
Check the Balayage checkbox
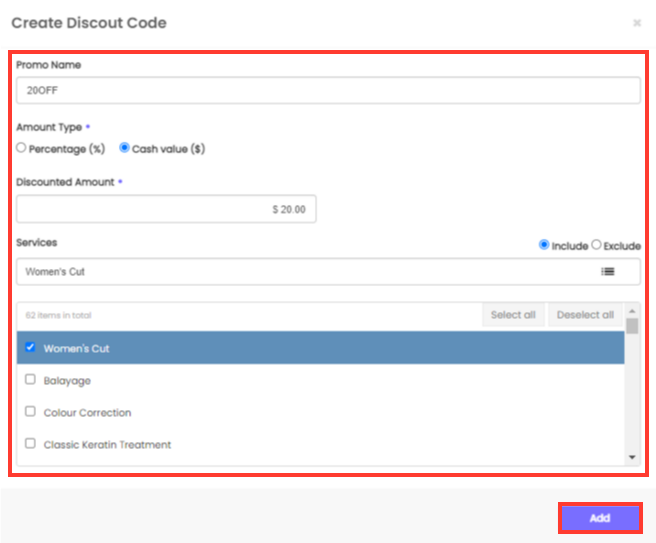pyautogui.click(x=30, y=380)
